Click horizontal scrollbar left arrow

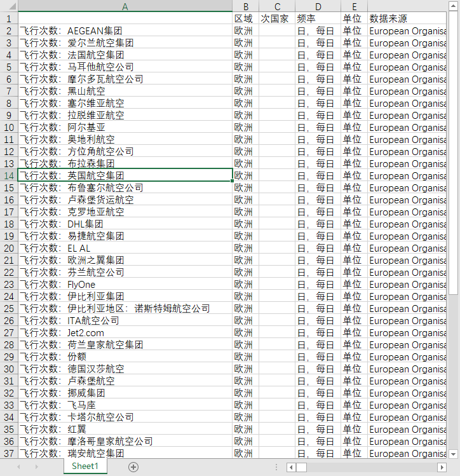point(291,467)
